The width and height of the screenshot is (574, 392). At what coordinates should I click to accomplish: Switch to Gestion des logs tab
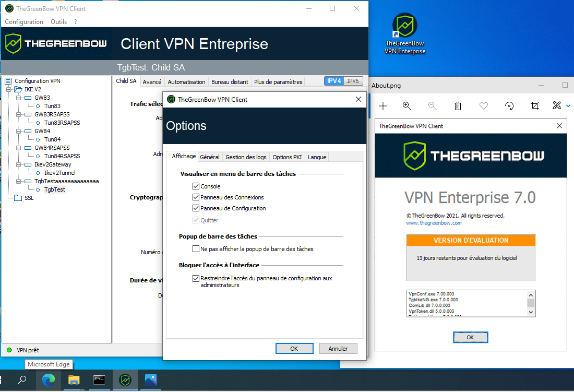click(246, 157)
